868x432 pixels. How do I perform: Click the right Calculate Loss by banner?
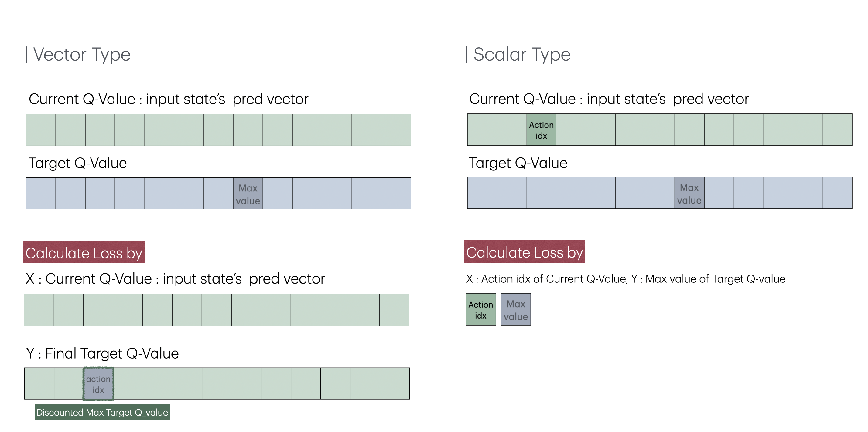tap(524, 252)
